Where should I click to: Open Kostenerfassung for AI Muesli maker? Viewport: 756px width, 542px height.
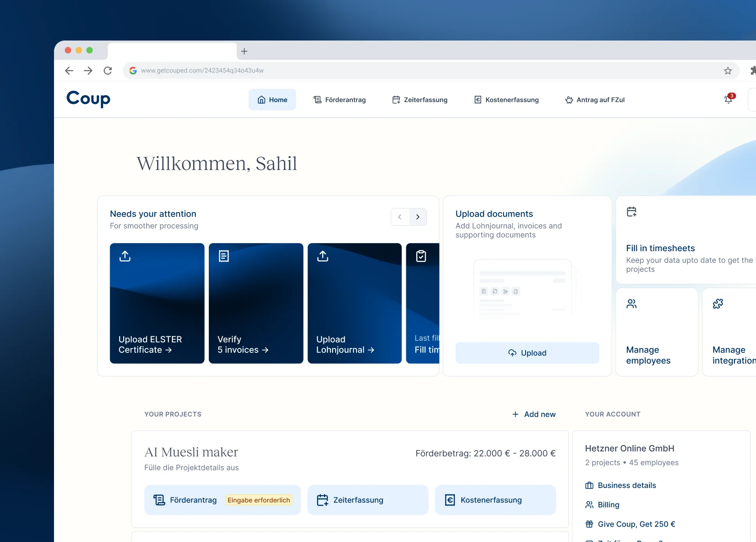click(x=495, y=500)
